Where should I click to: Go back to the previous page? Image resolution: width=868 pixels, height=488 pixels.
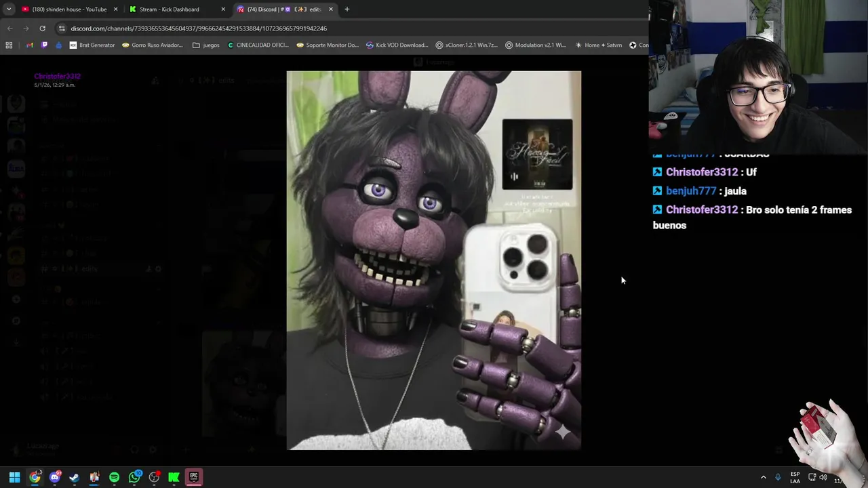pos(9,28)
